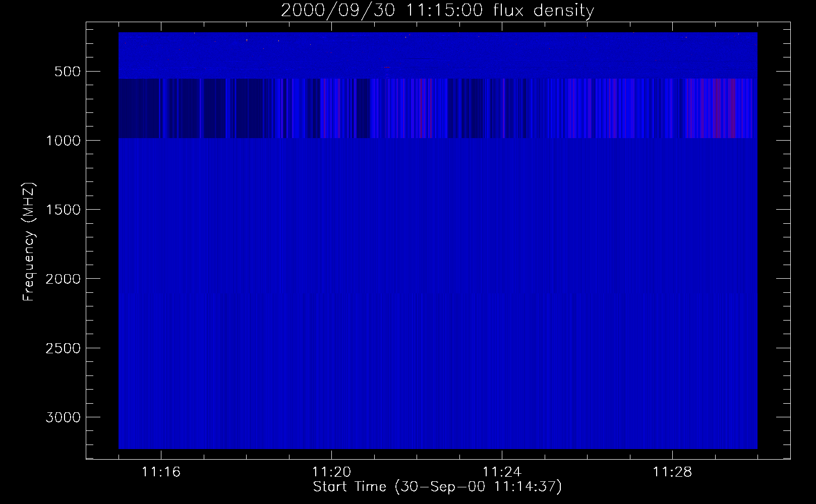Click the 11:16 time tick label
This screenshot has width=816, height=504.
click(x=161, y=472)
